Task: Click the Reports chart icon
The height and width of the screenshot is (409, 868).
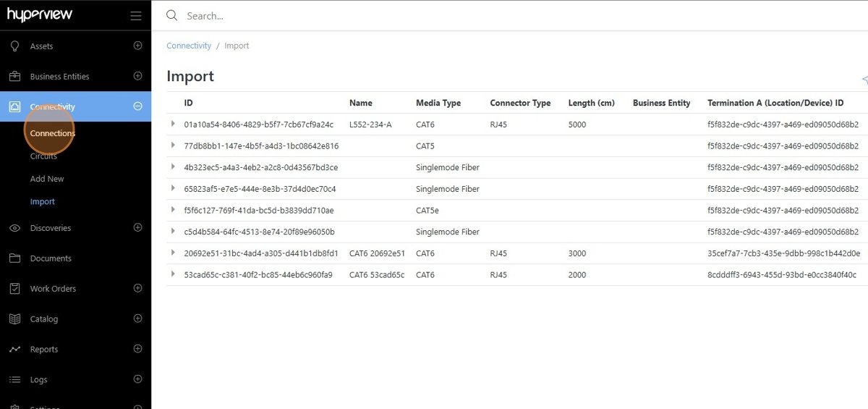Action: 14,349
